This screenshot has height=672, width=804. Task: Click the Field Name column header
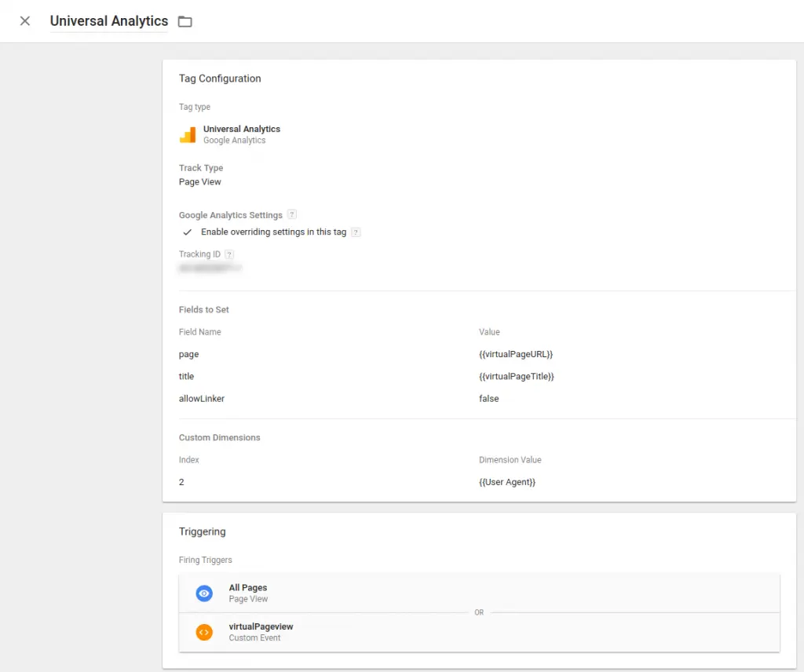coord(200,331)
